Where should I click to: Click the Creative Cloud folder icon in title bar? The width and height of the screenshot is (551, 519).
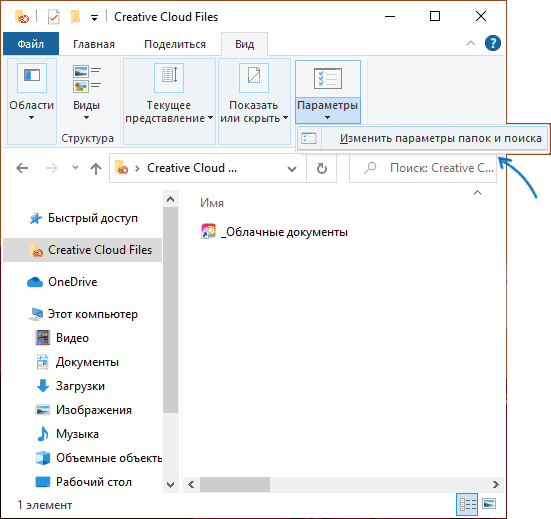22,17
